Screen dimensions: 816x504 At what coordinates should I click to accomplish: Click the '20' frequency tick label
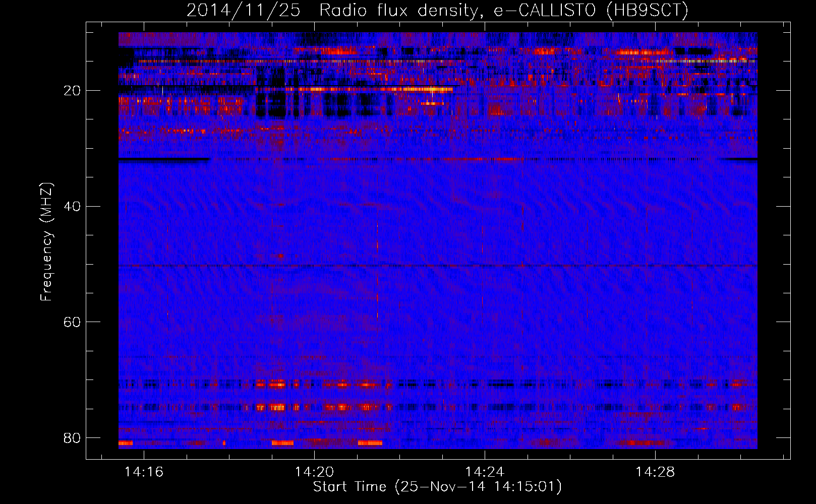tap(73, 91)
